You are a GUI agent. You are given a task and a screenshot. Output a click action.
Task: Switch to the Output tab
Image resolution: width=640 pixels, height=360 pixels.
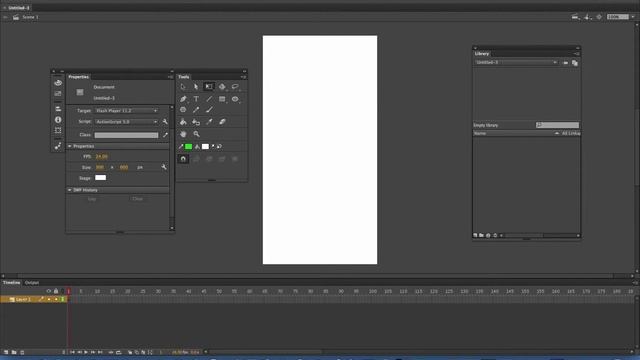pos(31,282)
